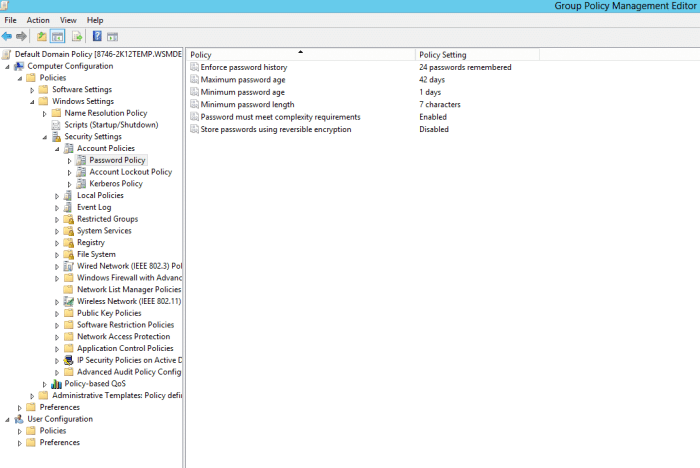Image resolution: width=700 pixels, height=468 pixels.
Task: Click the Kerberos Policy icon
Action: coord(81,184)
